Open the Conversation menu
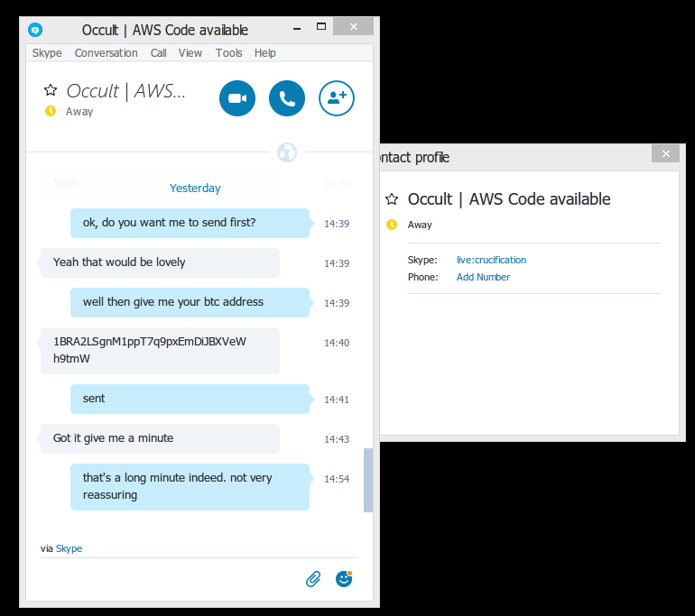 point(106,53)
